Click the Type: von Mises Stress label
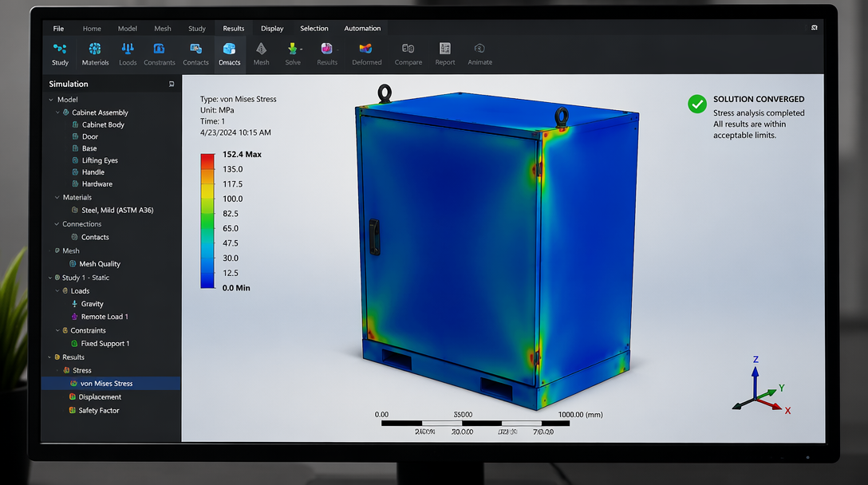 tap(238, 99)
